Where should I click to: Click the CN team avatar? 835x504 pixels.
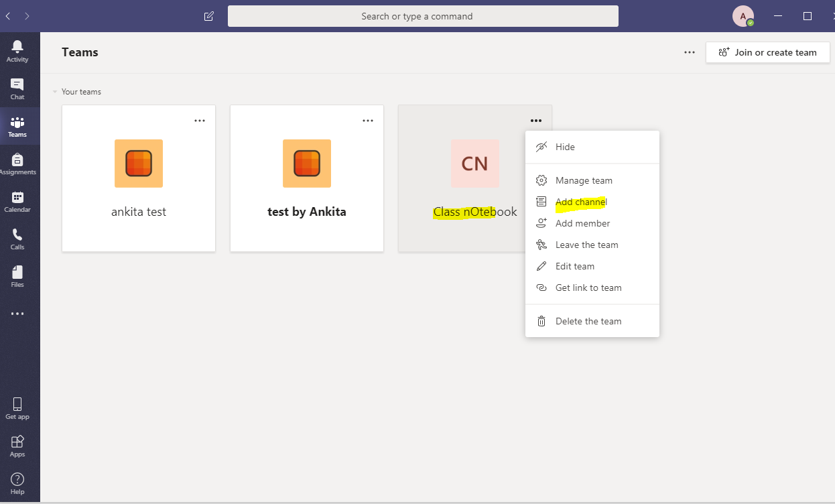[475, 164]
